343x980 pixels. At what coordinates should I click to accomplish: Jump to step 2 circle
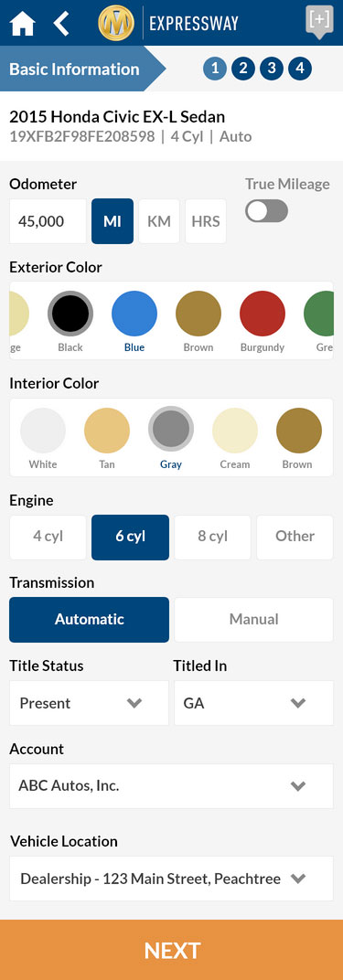pyautogui.click(x=243, y=69)
